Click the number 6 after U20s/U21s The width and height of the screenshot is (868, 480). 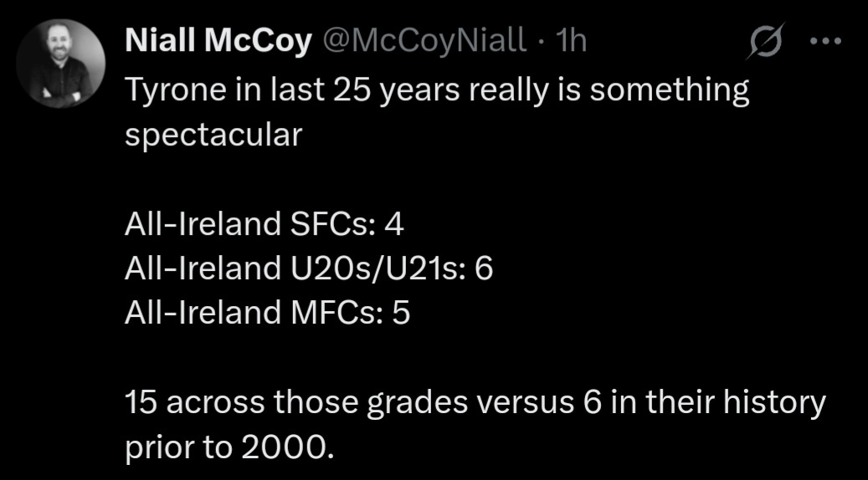[x=484, y=269]
